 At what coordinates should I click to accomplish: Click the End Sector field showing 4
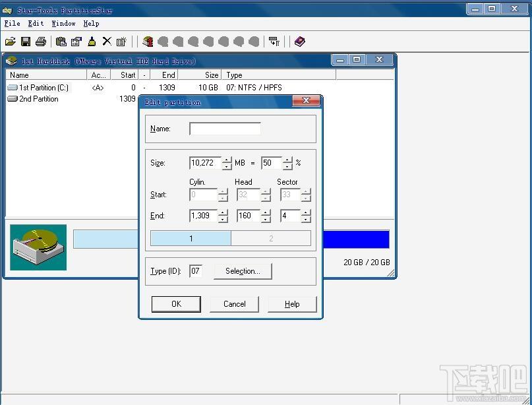(291, 216)
